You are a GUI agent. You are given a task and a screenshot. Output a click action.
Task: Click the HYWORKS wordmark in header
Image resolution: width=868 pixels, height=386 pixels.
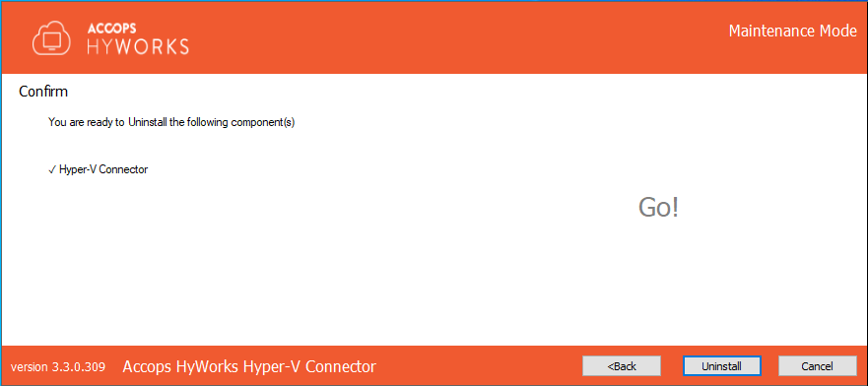pyautogui.click(x=138, y=47)
